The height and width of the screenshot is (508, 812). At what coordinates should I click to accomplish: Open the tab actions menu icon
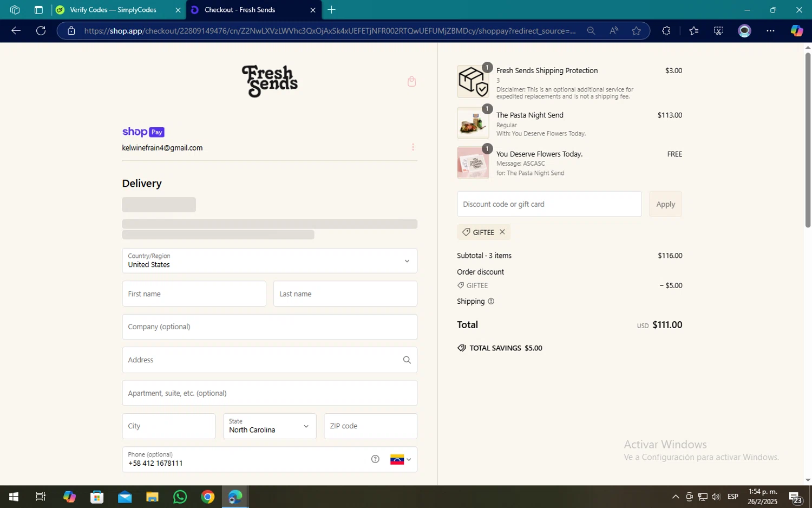click(38, 10)
